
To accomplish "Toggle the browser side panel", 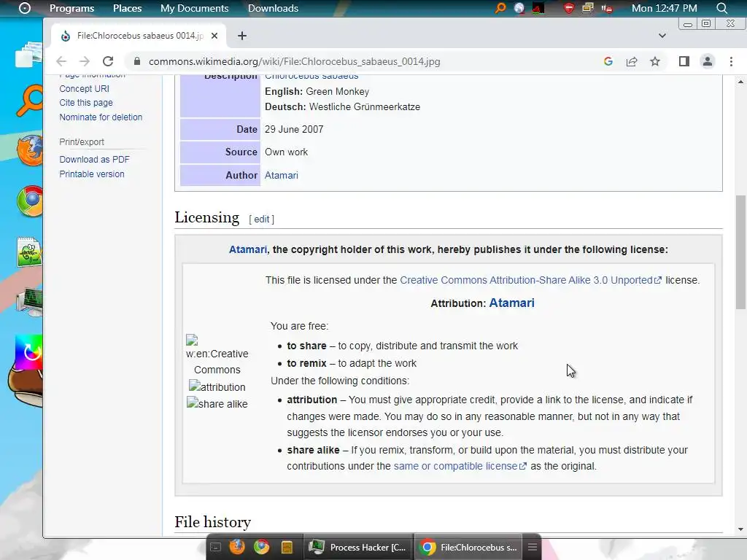I will click(684, 61).
